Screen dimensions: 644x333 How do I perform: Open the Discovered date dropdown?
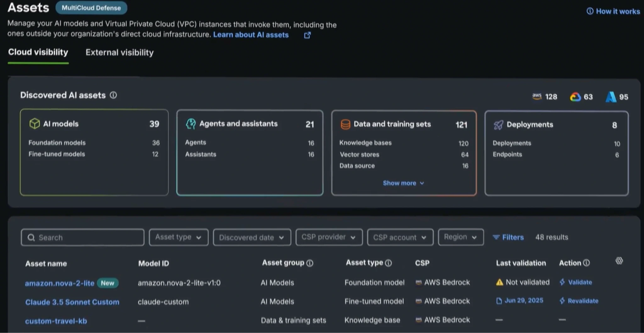click(x=252, y=237)
